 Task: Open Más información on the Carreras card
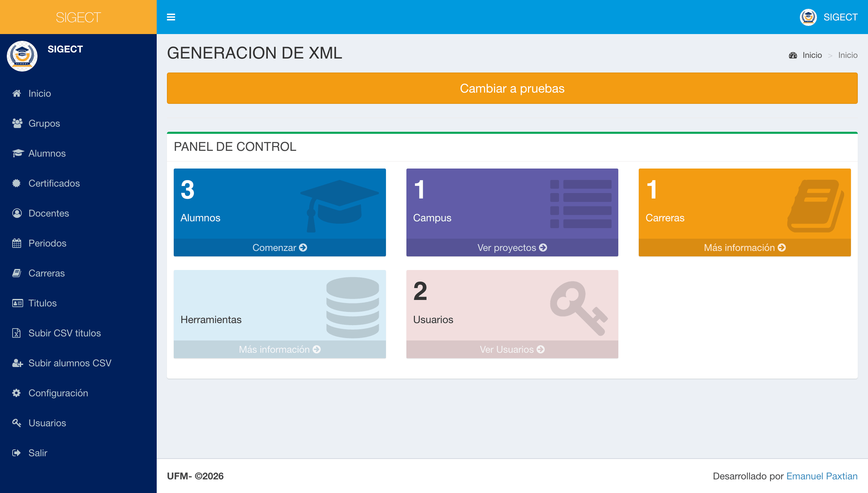point(744,248)
